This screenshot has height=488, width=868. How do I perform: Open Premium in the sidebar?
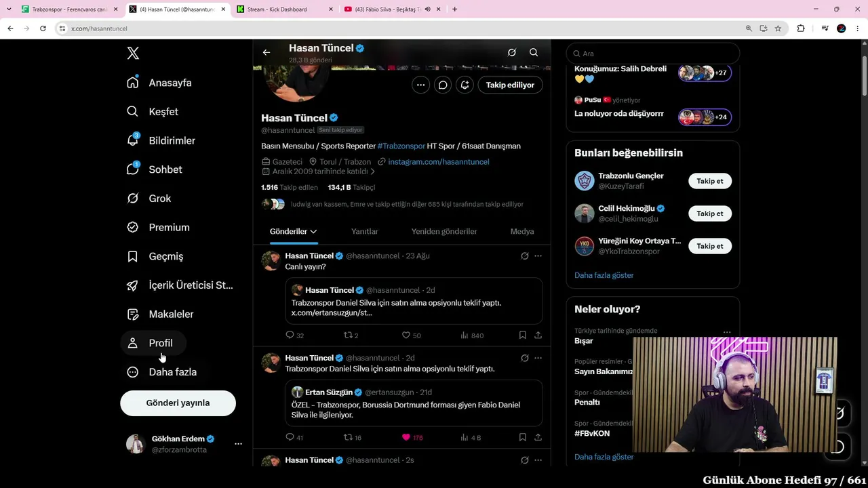tap(159, 228)
